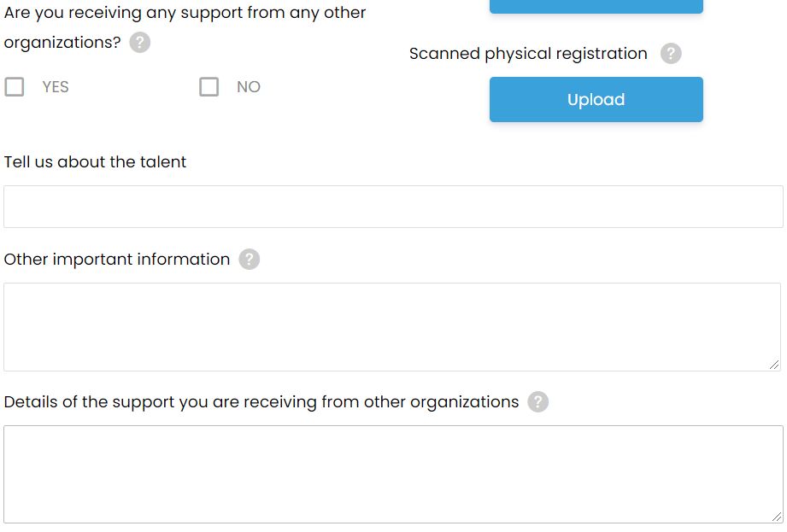This screenshot has width=787, height=532.
Task: Click help icon next to Scanned physical registration
Action: pos(671,53)
